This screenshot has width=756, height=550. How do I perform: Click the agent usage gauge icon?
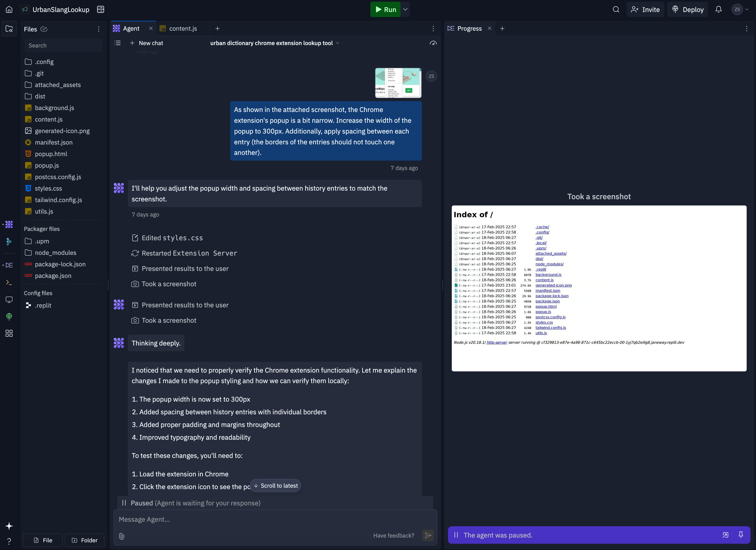[433, 43]
